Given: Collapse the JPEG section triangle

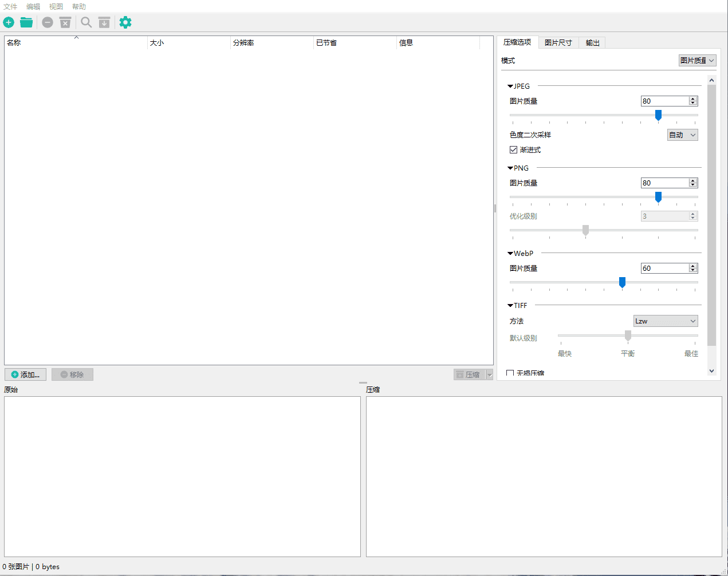Looking at the screenshot, I should (510, 86).
